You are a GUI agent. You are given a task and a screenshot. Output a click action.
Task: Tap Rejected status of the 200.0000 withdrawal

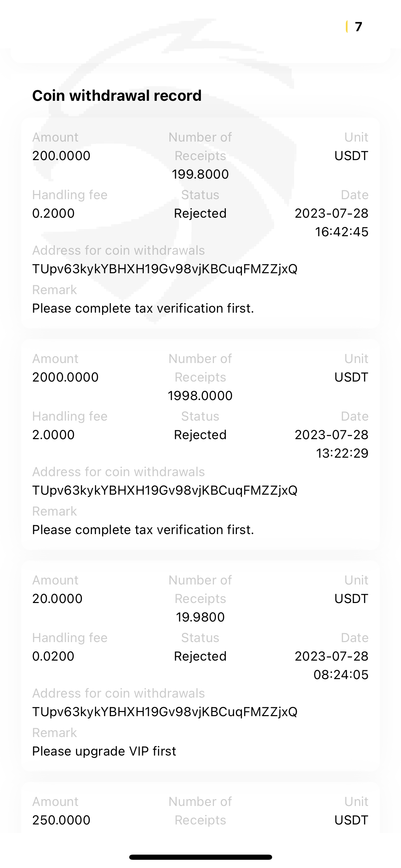point(200,213)
